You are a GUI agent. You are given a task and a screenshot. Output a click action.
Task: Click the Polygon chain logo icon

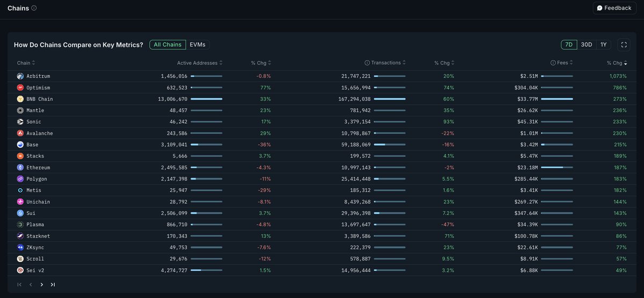pyautogui.click(x=20, y=178)
